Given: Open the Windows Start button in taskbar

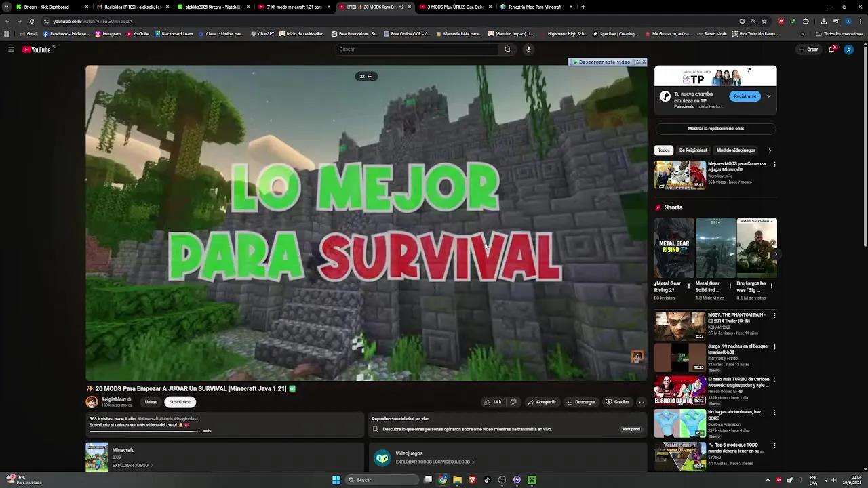Looking at the screenshot, I should 336,480.
